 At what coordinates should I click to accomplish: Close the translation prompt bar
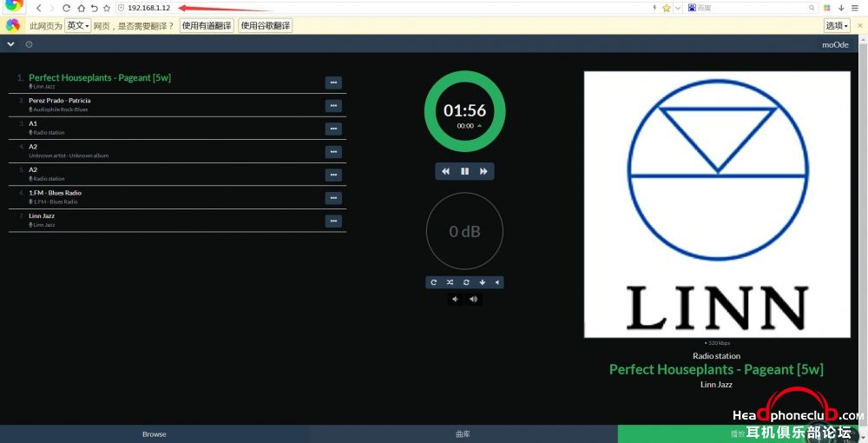point(860,25)
